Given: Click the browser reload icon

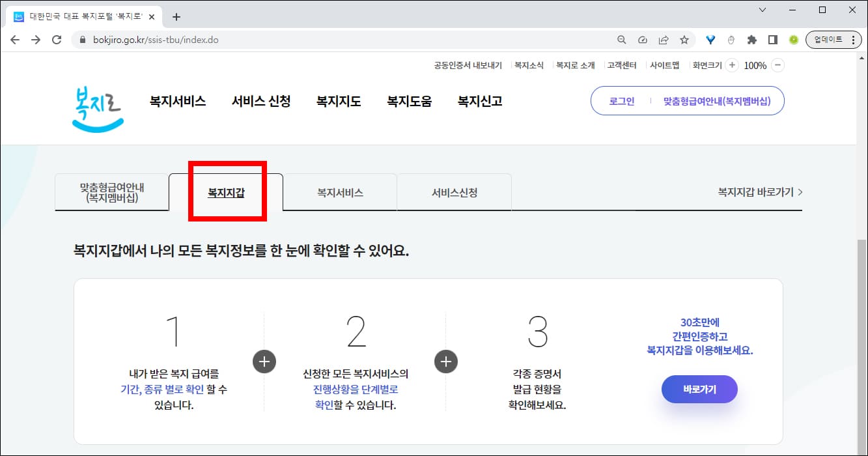Looking at the screenshot, I should [57, 39].
